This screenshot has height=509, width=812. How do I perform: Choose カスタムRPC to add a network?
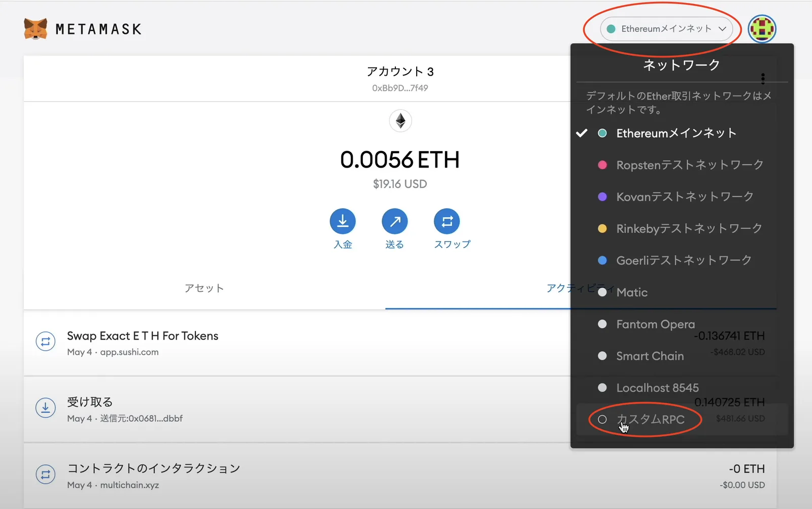point(682,420)
